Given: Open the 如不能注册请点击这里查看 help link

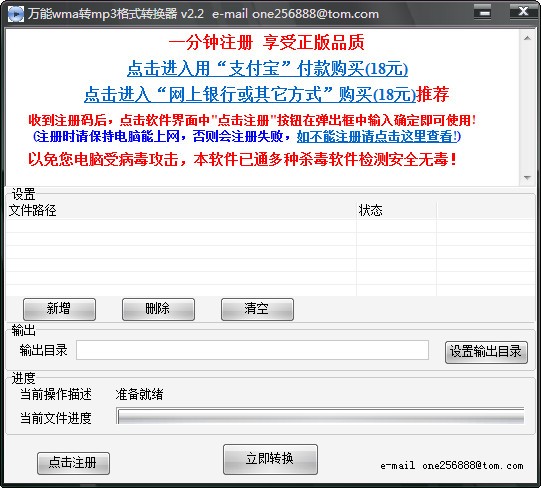Looking at the screenshot, I should click(378, 136).
